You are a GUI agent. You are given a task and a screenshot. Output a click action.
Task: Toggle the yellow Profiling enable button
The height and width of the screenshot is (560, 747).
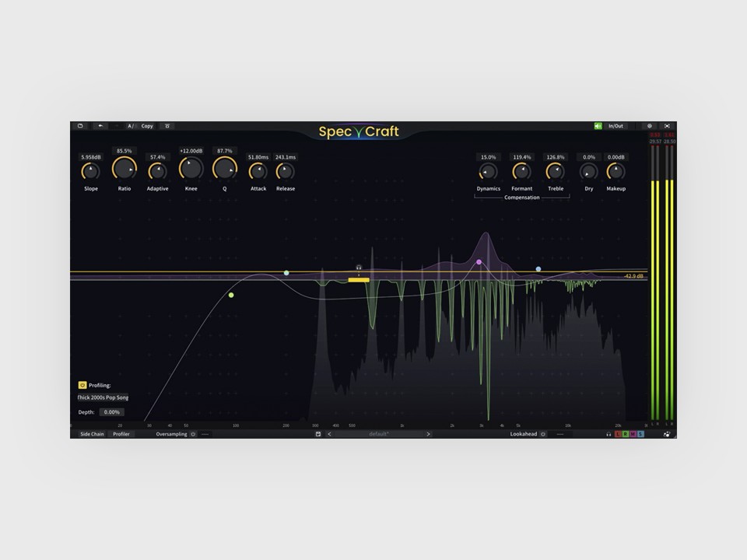pyautogui.click(x=82, y=385)
